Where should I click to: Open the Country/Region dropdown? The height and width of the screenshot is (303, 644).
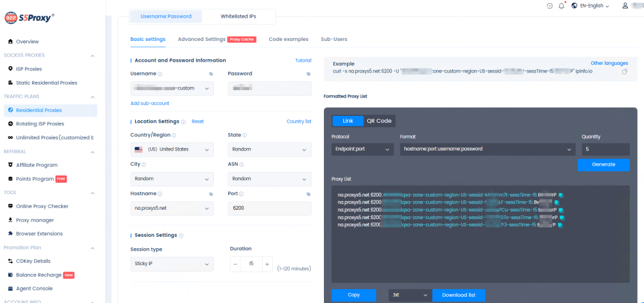(172, 150)
